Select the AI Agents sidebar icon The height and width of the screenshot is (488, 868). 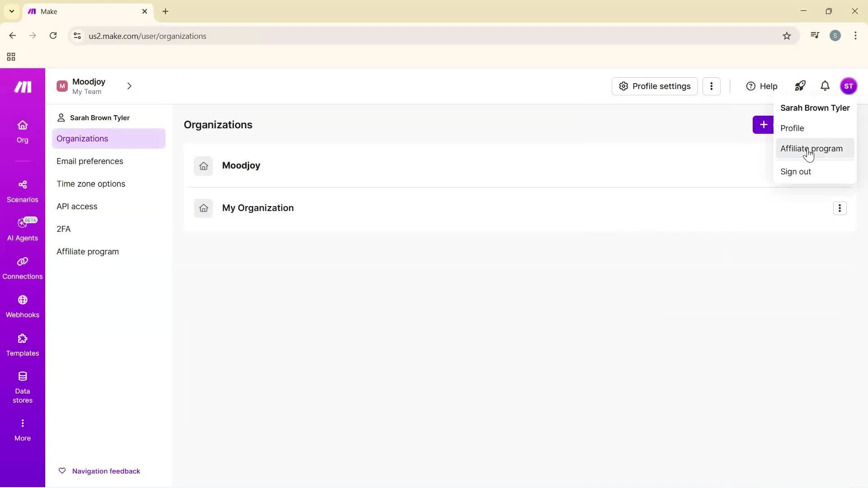23,230
